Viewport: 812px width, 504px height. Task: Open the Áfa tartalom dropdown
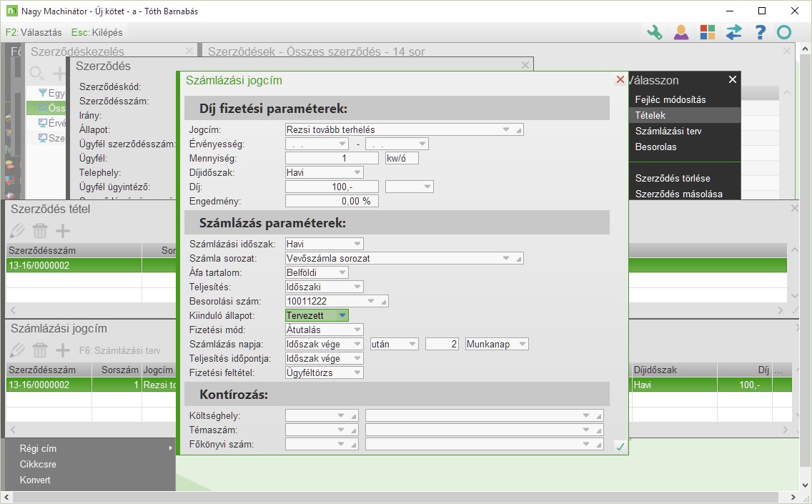[342, 272]
